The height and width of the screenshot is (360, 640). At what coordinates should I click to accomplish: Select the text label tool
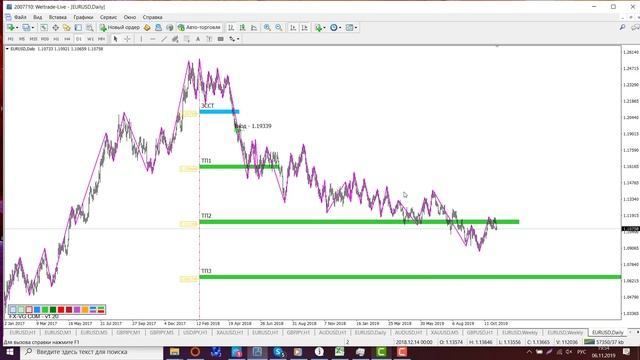(209, 39)
